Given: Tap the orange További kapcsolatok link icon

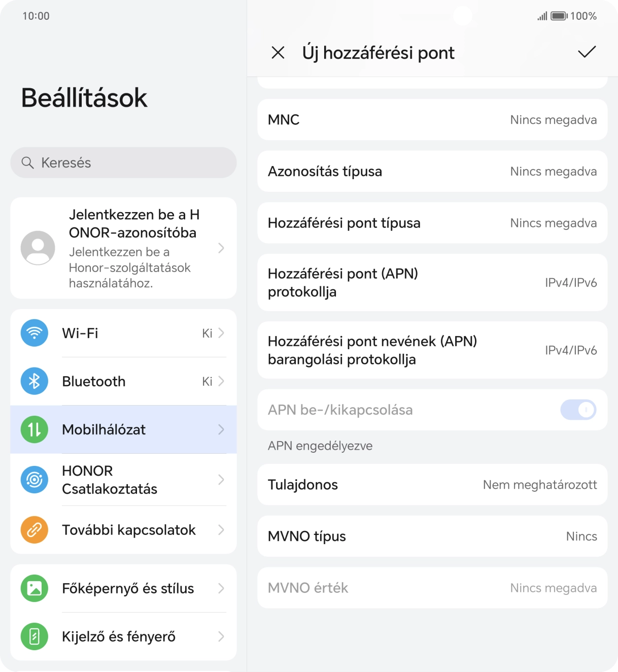Looking at the screenshot, I should point(35,530).
